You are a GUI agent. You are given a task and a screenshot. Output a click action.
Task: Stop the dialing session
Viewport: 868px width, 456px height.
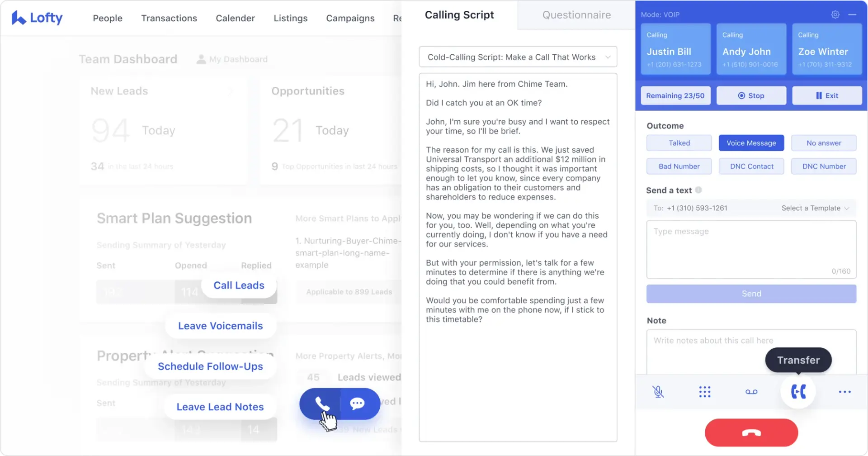coord(751,95)
